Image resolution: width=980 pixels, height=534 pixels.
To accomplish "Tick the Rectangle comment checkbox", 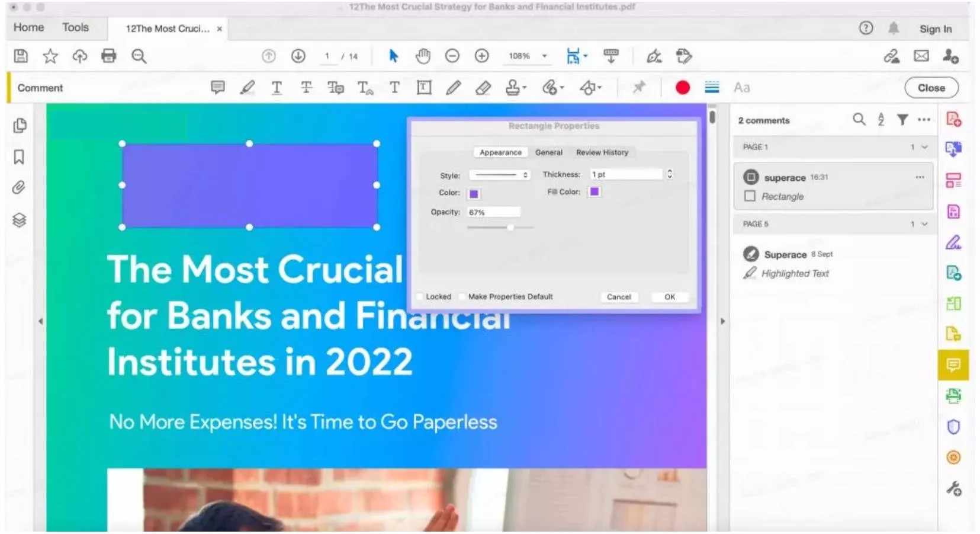I will coord(750,196).
